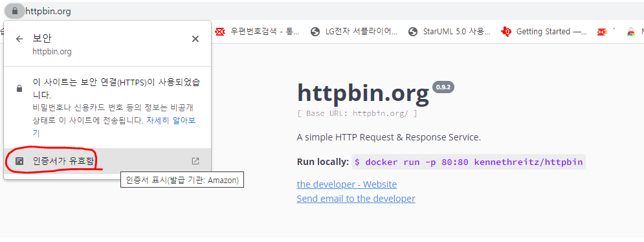Click the red TI icon of Getting Started bookmark
The image size is (644, 242).
506,32
